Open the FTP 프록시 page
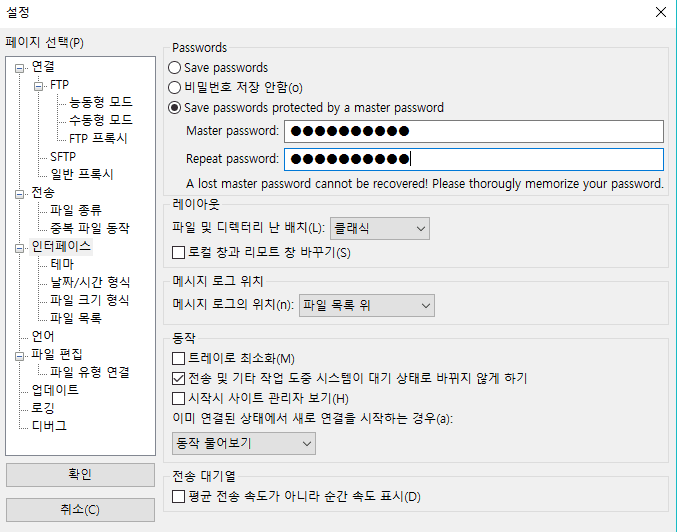Screen dimensions: 677x532 pos(98,138)
